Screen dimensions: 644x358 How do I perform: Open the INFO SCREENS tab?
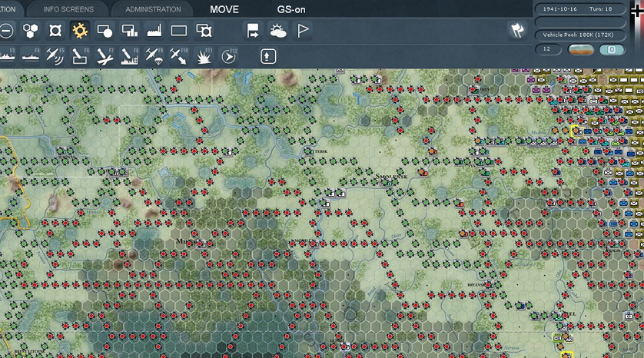pyautogui.click(x=68, y=9)
